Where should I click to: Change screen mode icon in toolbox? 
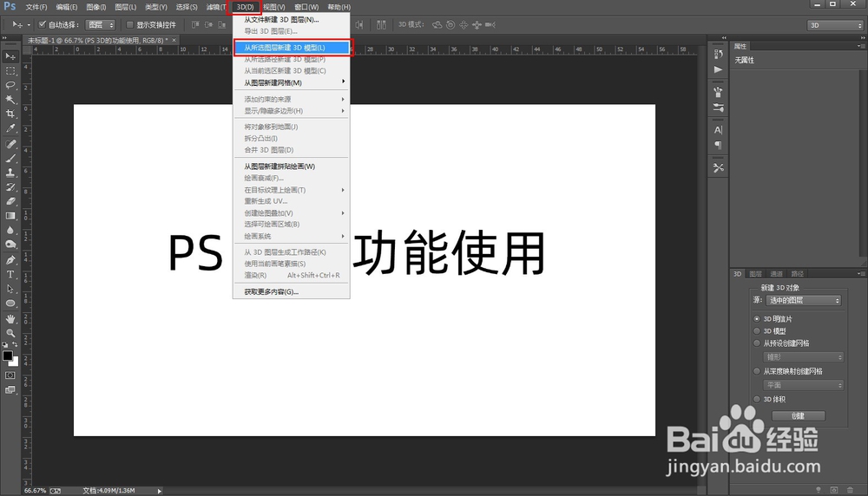click(10, 390)
